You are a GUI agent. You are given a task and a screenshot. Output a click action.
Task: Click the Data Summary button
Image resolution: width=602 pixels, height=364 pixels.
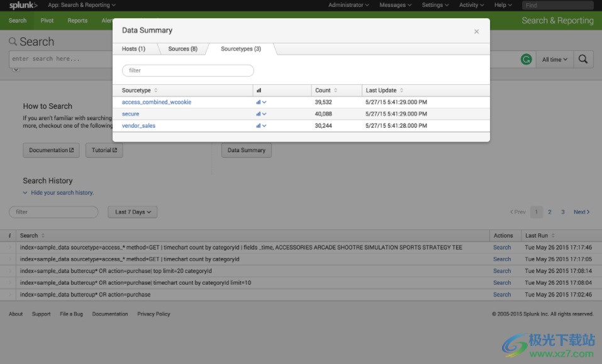pos(247,150)
